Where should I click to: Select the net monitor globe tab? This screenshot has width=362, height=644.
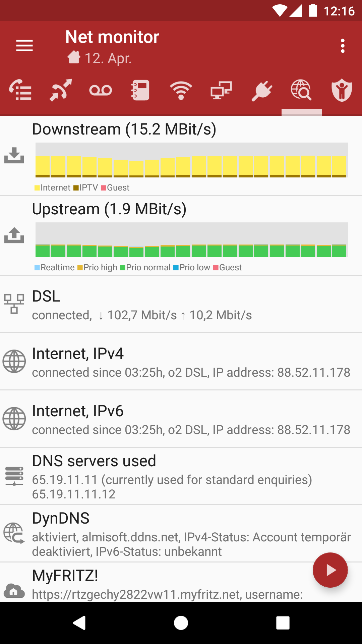(301, 90)
